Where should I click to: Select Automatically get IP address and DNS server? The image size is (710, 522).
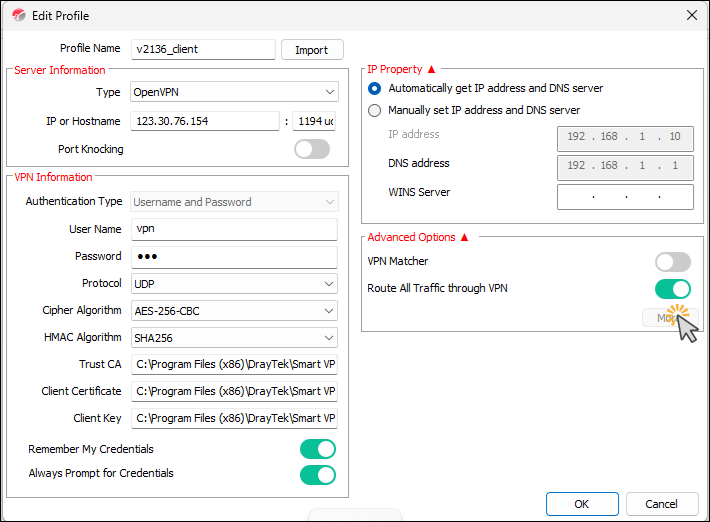click(x=375, y=88)
